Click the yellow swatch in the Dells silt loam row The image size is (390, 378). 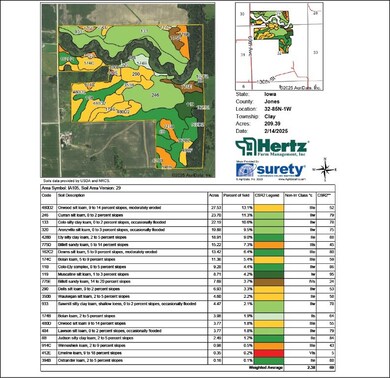[x=269, y=289]
